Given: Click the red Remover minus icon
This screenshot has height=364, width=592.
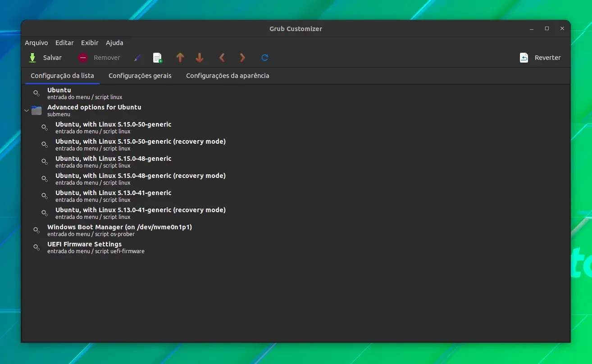Looking at the screenshot, I should point(82,58).
